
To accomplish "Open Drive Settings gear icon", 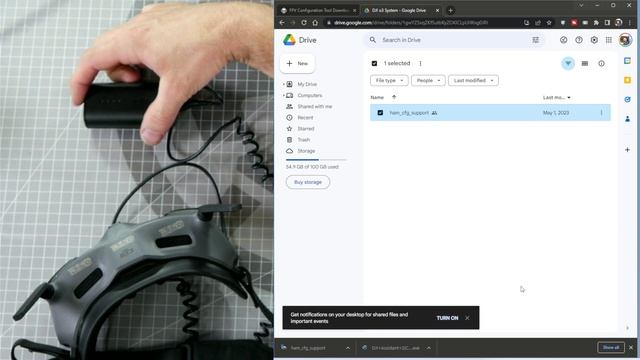I will pos(594,40).
